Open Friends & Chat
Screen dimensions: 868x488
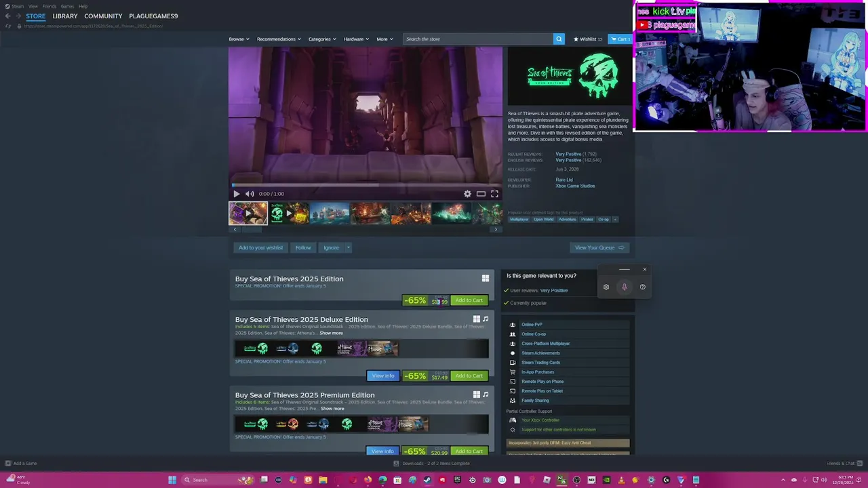coord(844,464)
